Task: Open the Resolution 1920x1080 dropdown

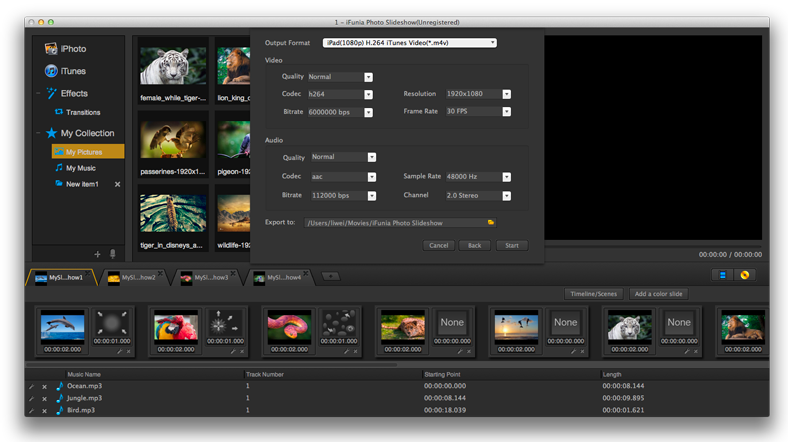Action: [x=507, y=94]
